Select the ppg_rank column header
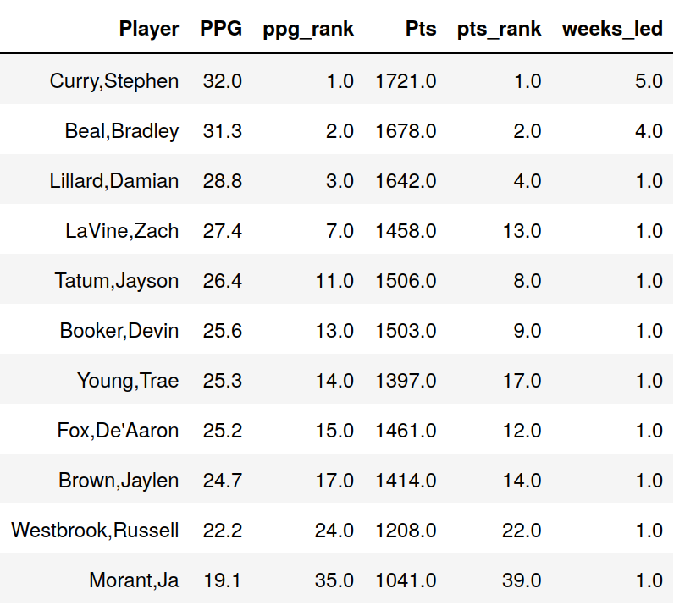Screen dimensions: 696x616 (308, 30)
